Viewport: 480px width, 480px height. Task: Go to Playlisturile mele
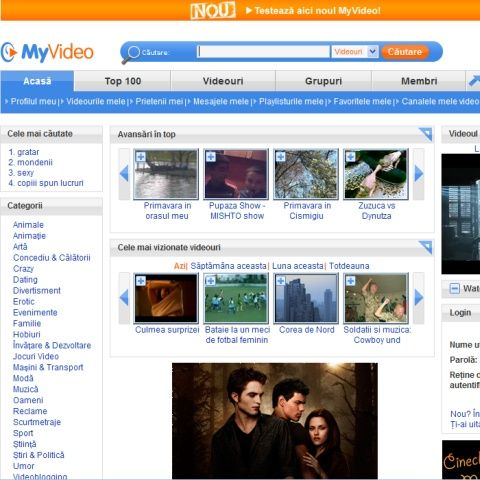click(291, 101)
